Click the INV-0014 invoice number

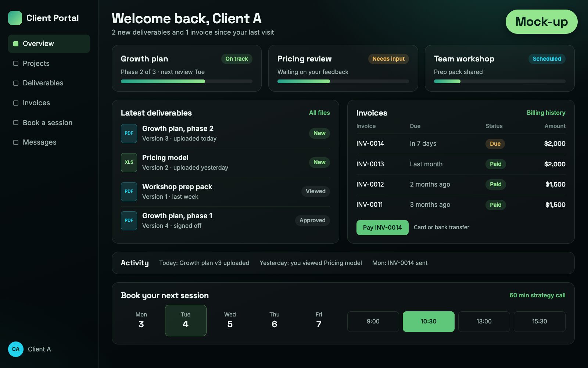[x=370, y=144]
